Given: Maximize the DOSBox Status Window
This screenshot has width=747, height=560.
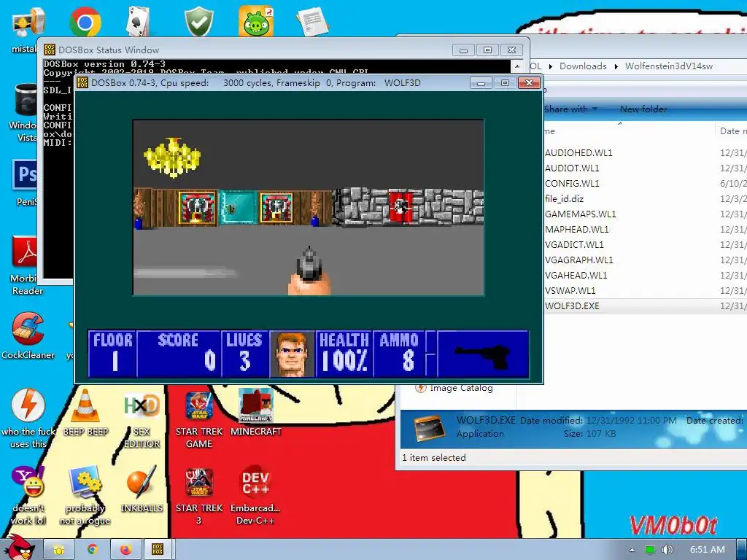Looking at the screenshot, I should 487,50.
